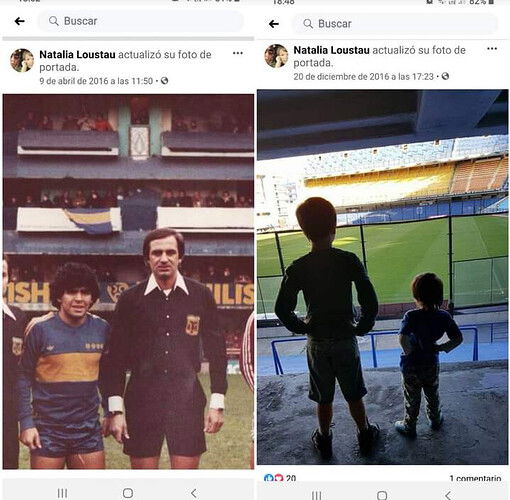The height and width of the screenshot is (500, 510).
Task: Click Natalia Loustau name in right post
Action: tap(331, 50)
